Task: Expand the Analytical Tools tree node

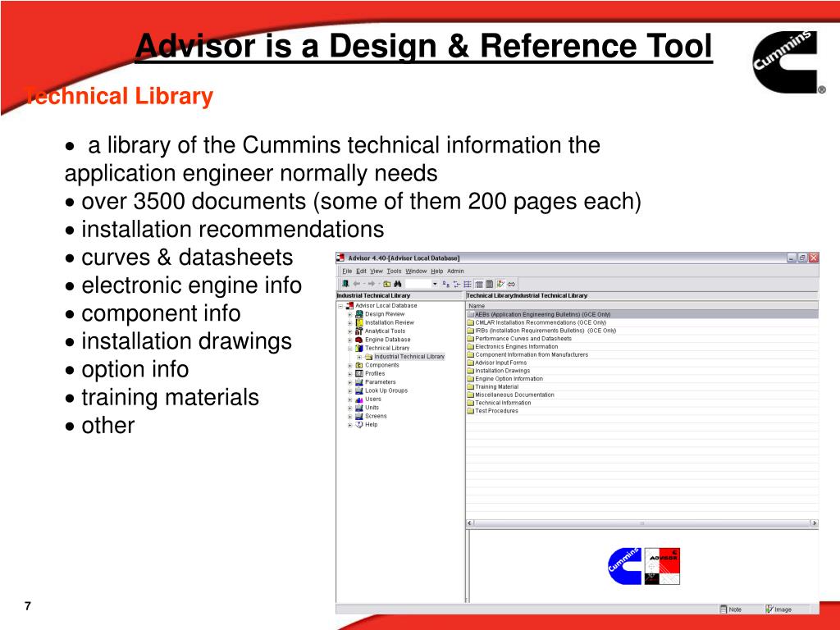Action: click(x=349, y=331)
